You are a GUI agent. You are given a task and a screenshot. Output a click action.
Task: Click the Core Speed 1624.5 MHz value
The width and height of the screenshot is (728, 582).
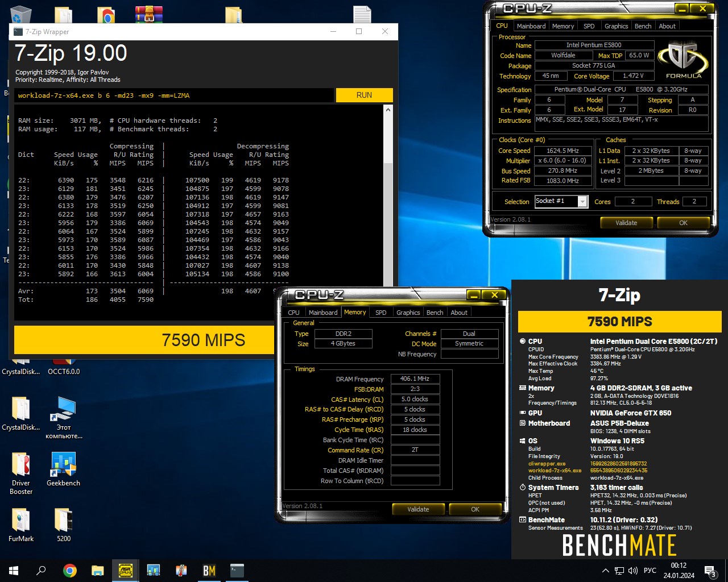tap(562, 151)
